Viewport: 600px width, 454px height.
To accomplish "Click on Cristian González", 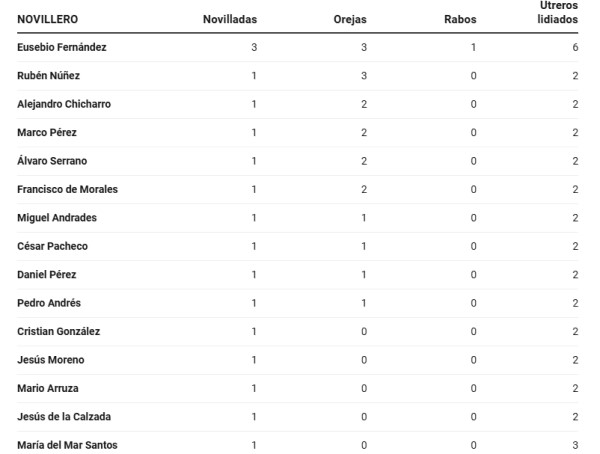I will tap(59, 331).
